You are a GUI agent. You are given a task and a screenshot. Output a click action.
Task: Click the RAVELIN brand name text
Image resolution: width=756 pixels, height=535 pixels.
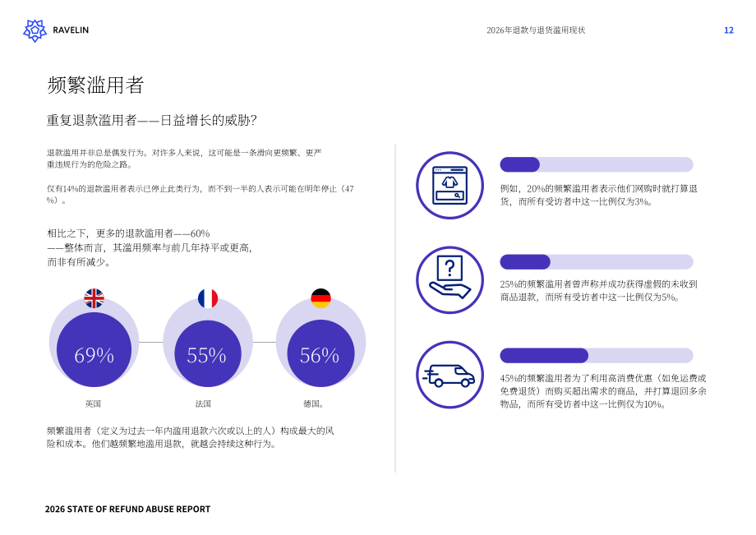[71, 30]
